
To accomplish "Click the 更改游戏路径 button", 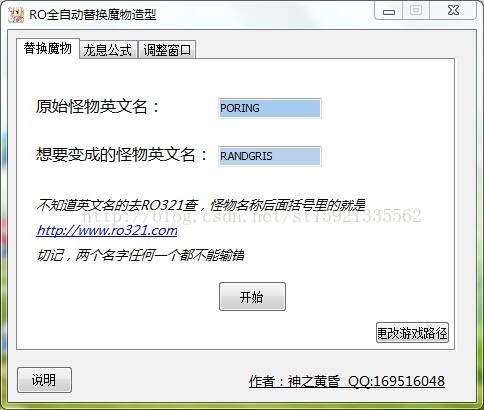I will [x=412, y=333].
